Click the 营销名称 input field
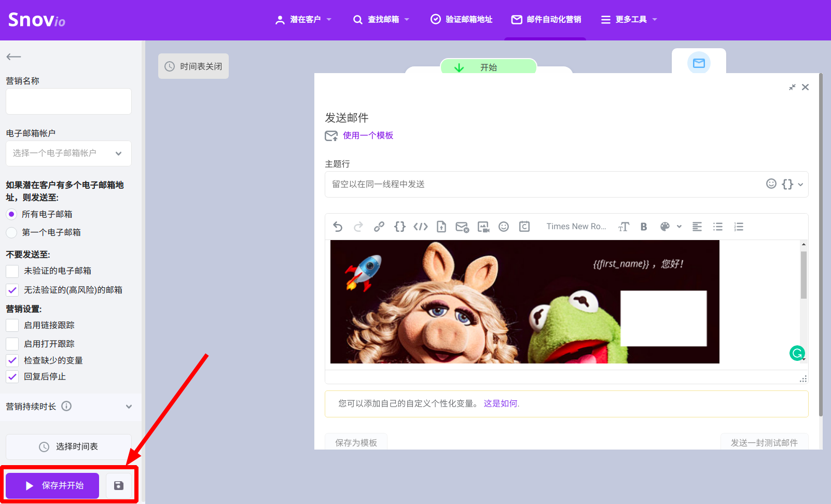 click(68, 101)
